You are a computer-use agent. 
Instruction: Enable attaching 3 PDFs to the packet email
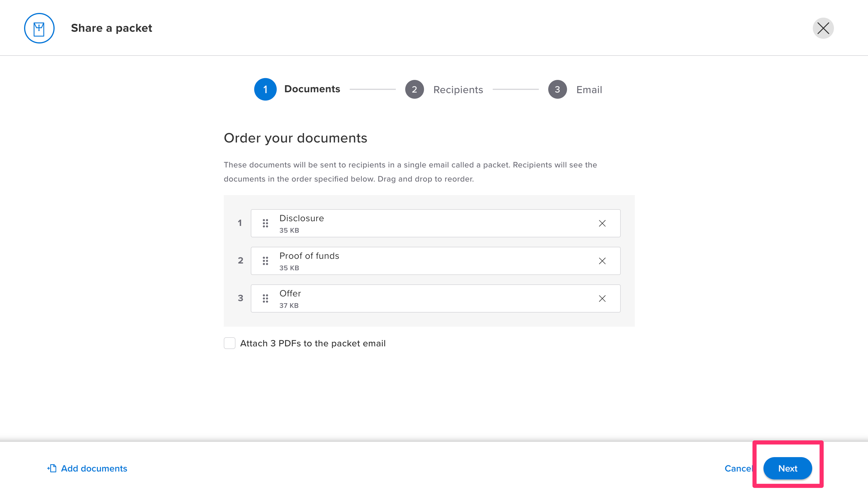[229, 343]
